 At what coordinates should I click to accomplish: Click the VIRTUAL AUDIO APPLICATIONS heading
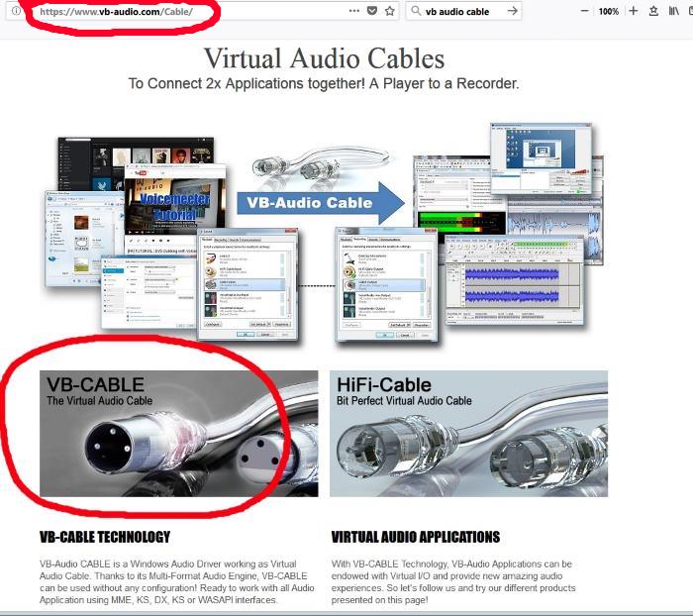(x=416, y=537)
